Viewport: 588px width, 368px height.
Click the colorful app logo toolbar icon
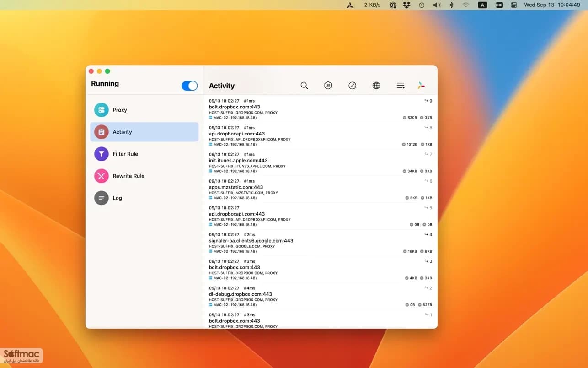(x=421, y=86)
